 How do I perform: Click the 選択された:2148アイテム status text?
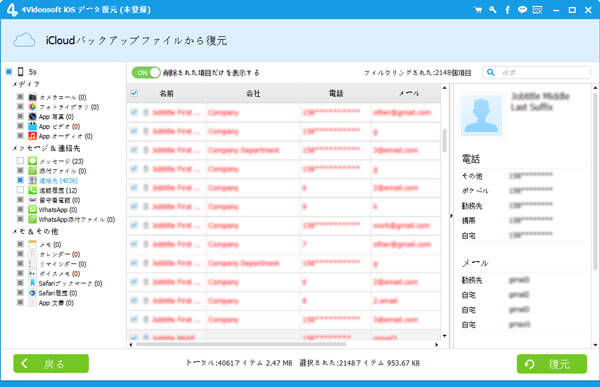click(x=359, y=363)
